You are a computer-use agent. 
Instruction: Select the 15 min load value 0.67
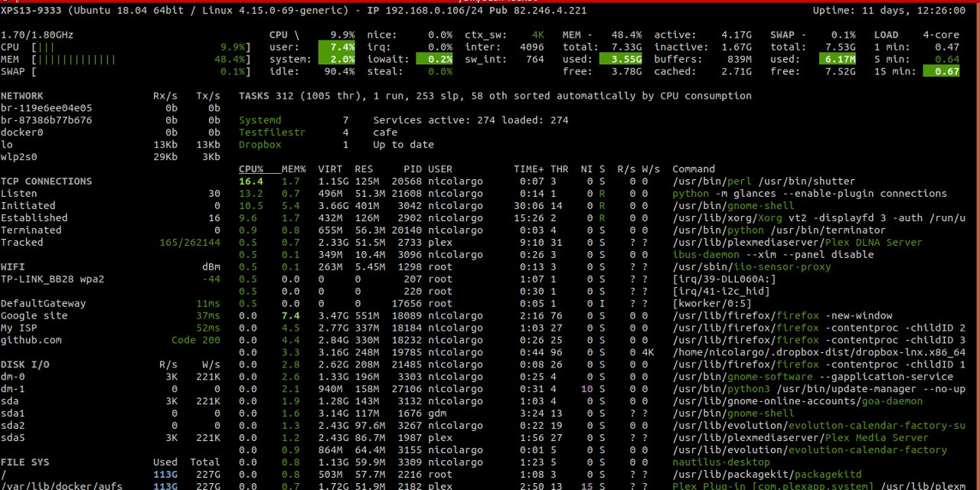coord(941,71)
